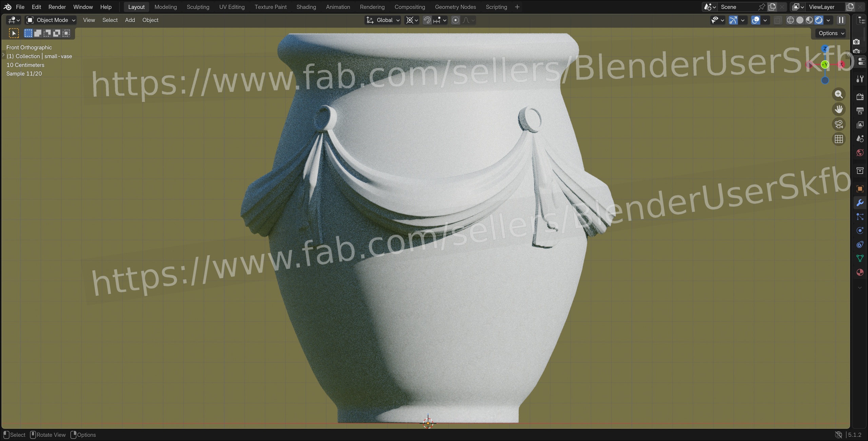Open the Tool properties tab
The width and height of the screenshot is (868, 441).
point(860,79)
